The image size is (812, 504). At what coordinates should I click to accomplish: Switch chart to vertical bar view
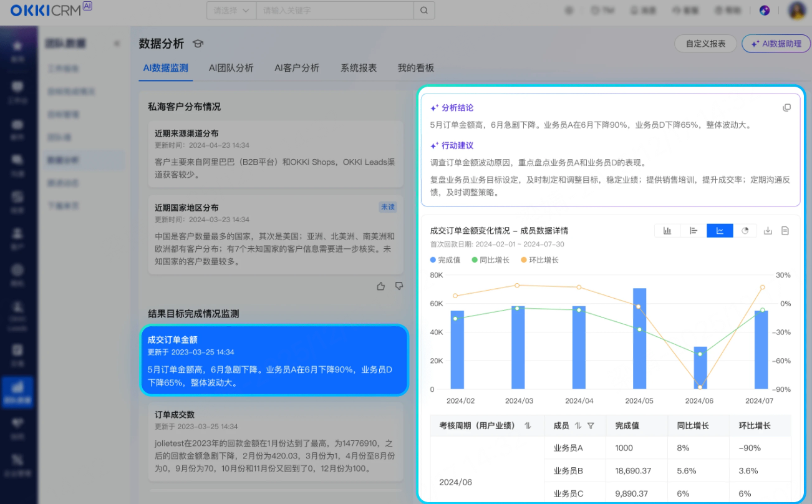pyautogui.click(x=667, y=231)
